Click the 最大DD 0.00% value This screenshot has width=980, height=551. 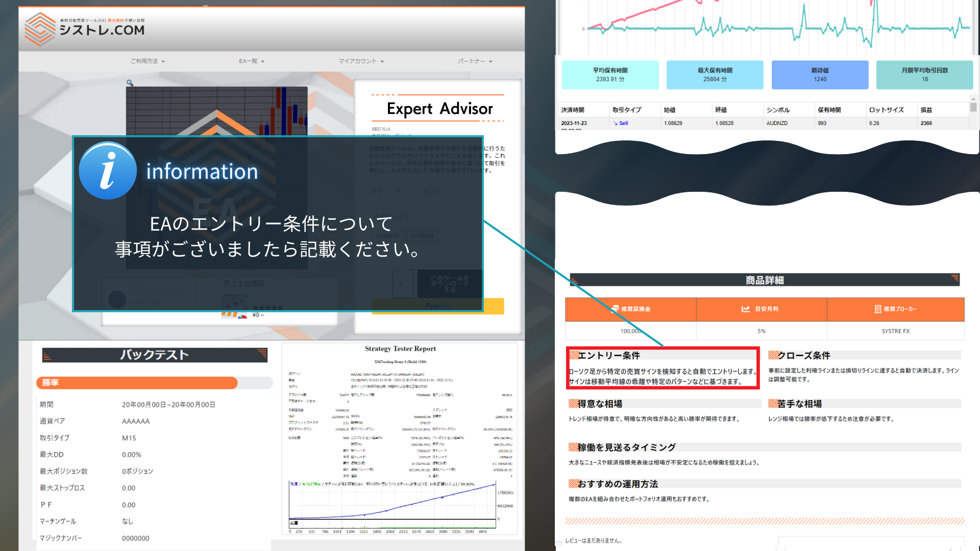(132, 455)
